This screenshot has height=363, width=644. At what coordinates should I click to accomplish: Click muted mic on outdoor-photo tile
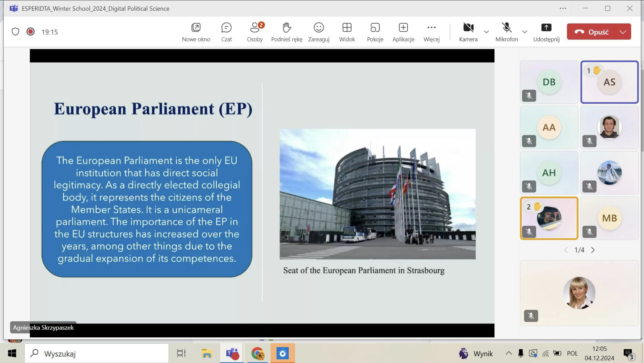pyautogui.click(x=589, y=187)
